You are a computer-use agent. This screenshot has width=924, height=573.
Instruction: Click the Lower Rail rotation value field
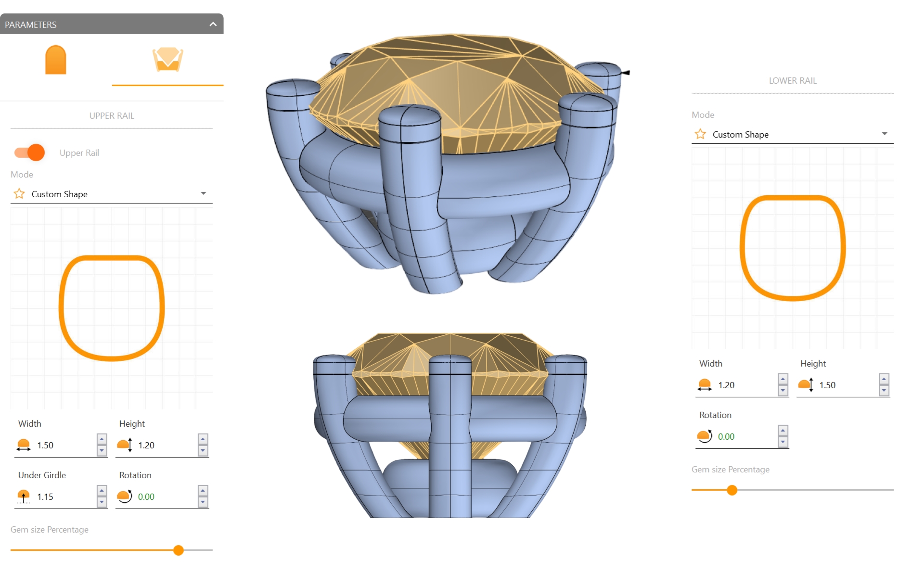point(744,436)
